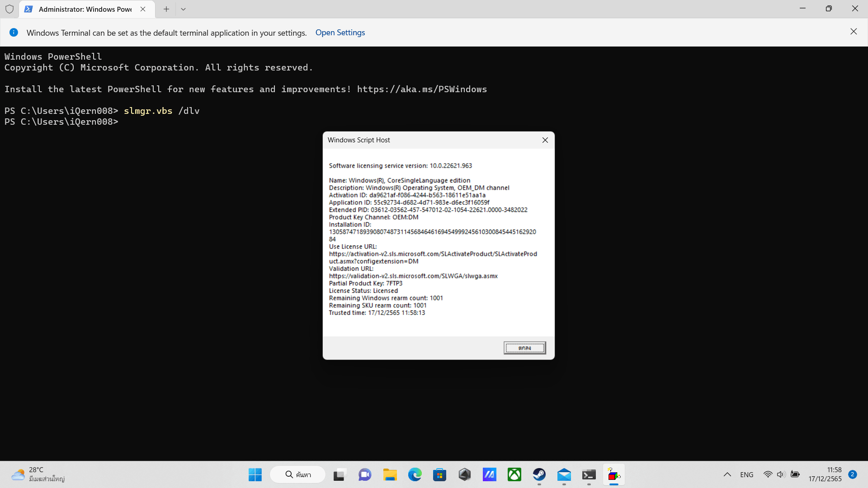Dismiss the default terminal info bar
The width and height of the screenshot is (868, 488).
(853, 32)
